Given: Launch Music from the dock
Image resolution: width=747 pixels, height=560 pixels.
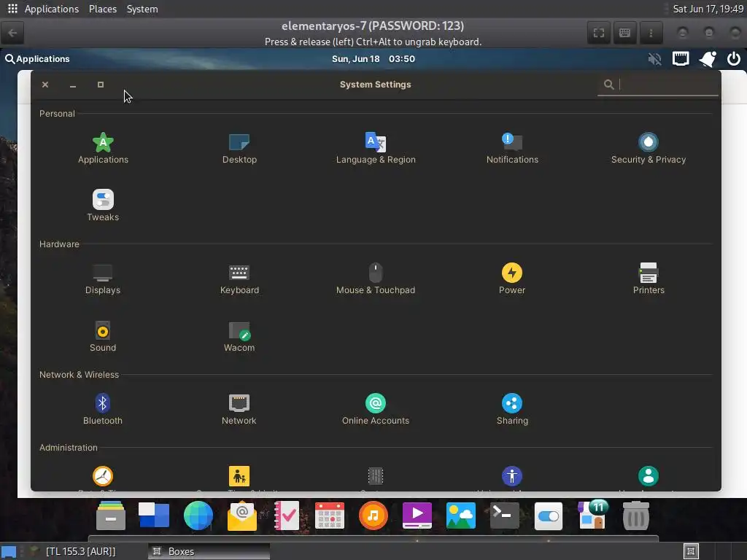Looking at the screenshot, I should (x=373, y=516).
